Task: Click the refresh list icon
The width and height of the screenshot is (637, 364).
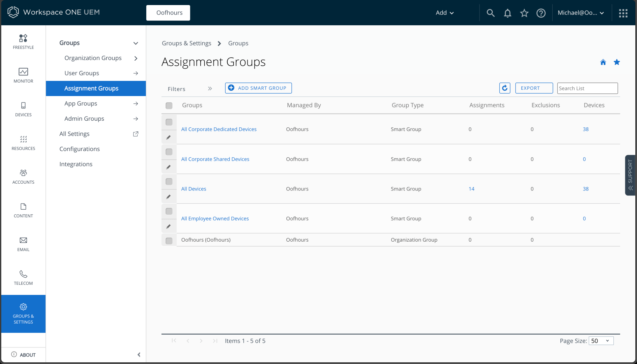Action: click(x=504, y=88)
